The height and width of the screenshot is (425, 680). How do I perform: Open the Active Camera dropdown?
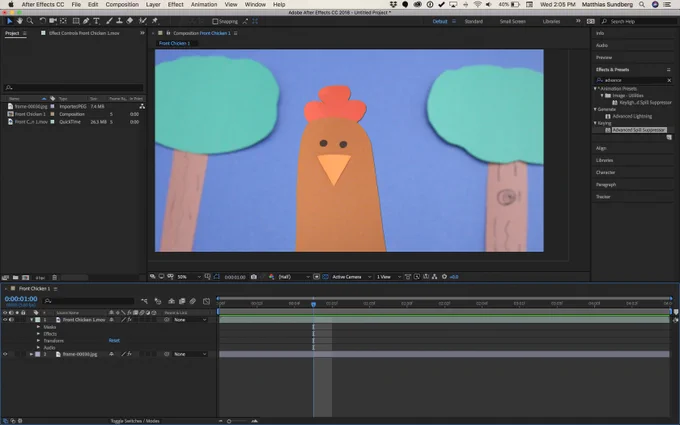[352, 277]
